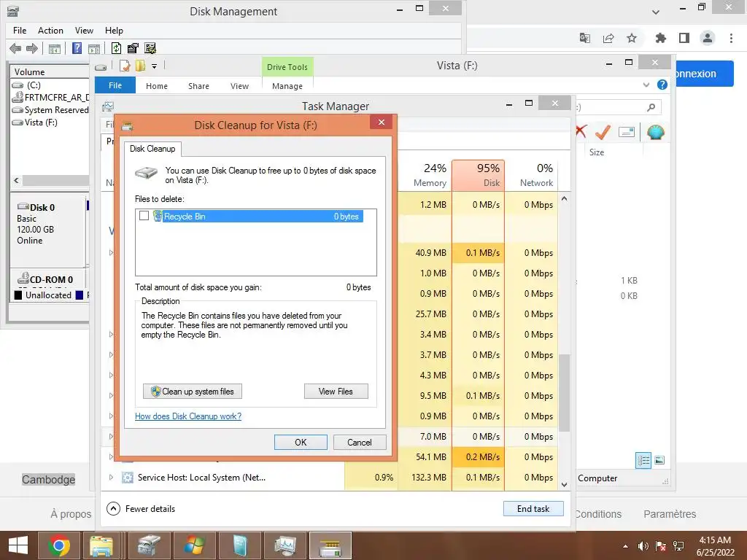This screenshot has width=747, height=560.
Task: Click the Settings checklist icon in Disk Management toolbar
Action: click(150, 48)
